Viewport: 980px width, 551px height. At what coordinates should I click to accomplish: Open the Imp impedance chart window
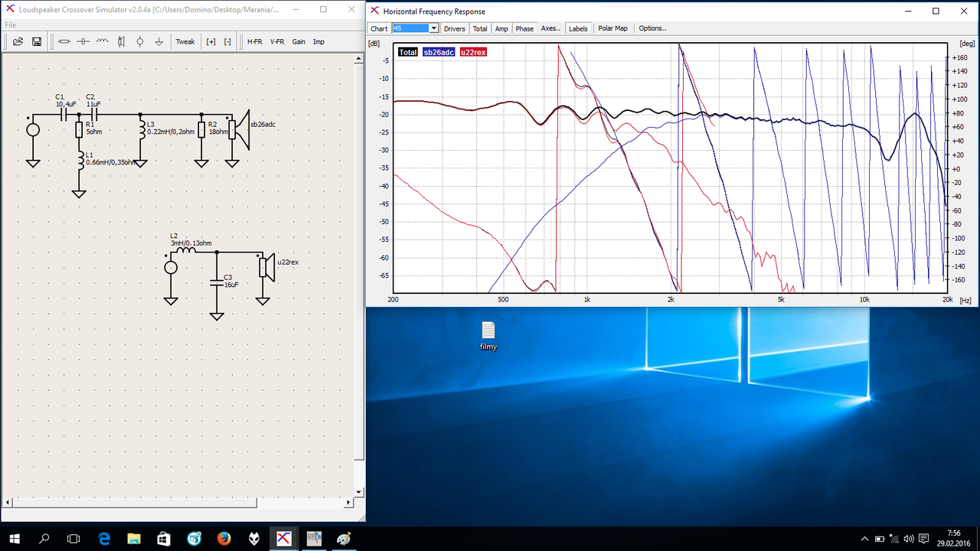click(318, 41)
